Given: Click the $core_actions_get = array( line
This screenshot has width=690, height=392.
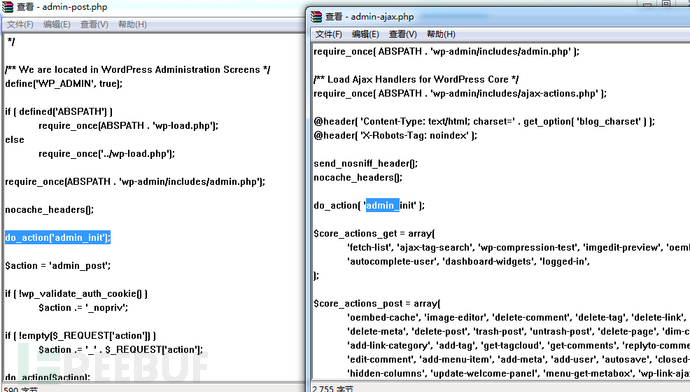Looking at the screenshot, I should tap(374, 234).
